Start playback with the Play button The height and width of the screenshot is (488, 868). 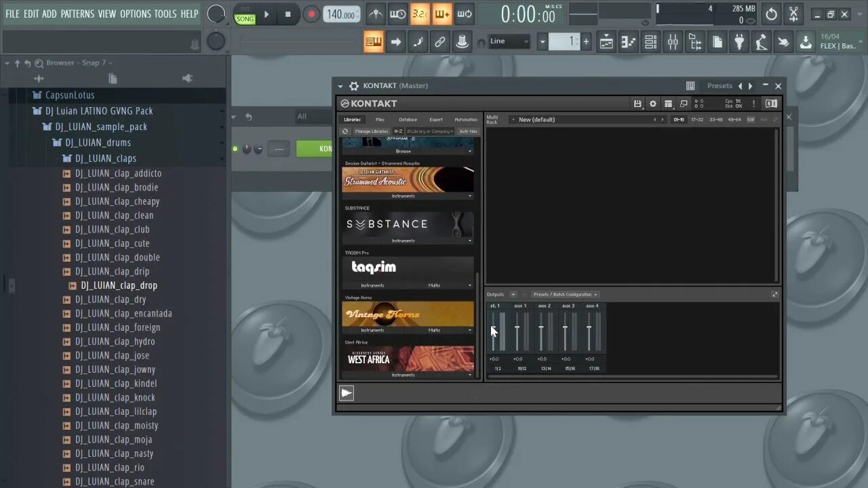tap(267, 14)
